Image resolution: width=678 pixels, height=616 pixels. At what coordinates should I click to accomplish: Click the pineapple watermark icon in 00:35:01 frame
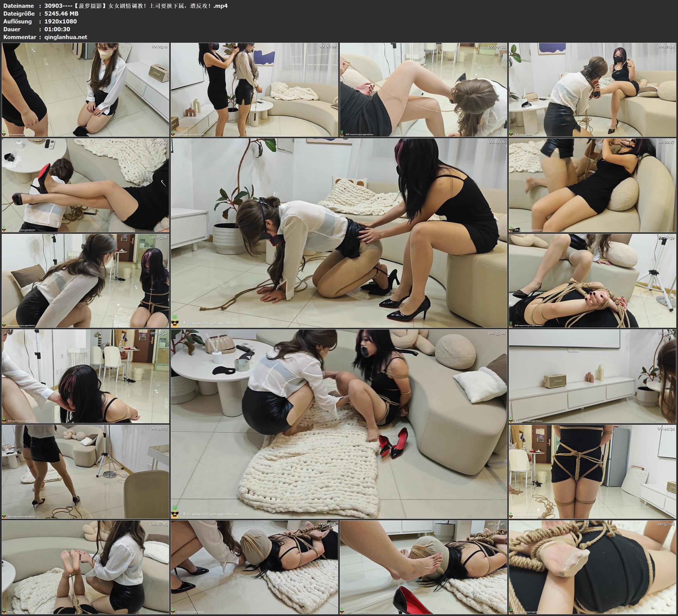(x=175, y=512)
